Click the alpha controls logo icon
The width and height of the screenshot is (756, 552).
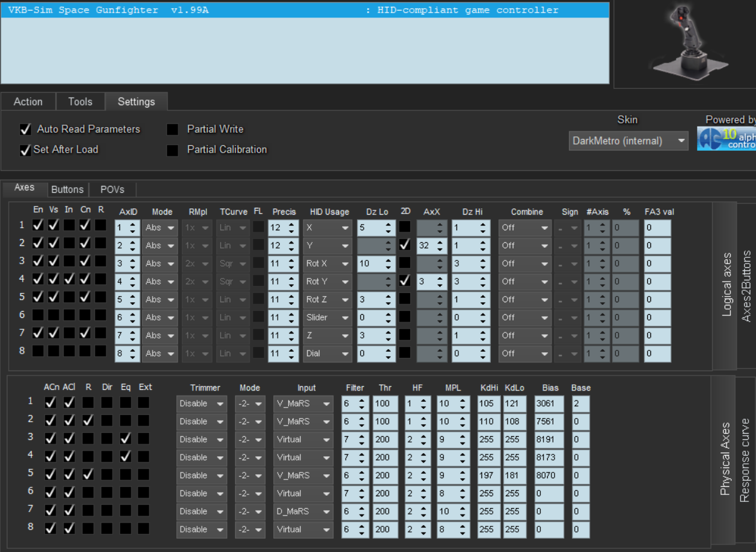(726, 139)
